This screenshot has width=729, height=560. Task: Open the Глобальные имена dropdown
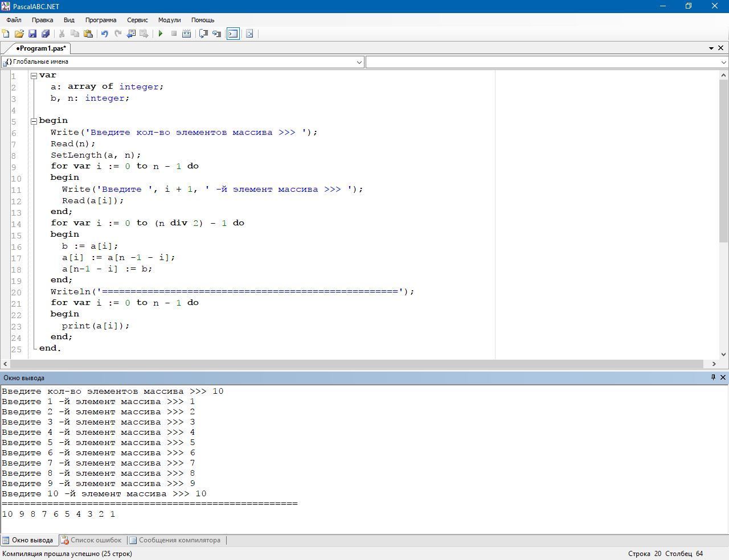click(x=359, y=62)
